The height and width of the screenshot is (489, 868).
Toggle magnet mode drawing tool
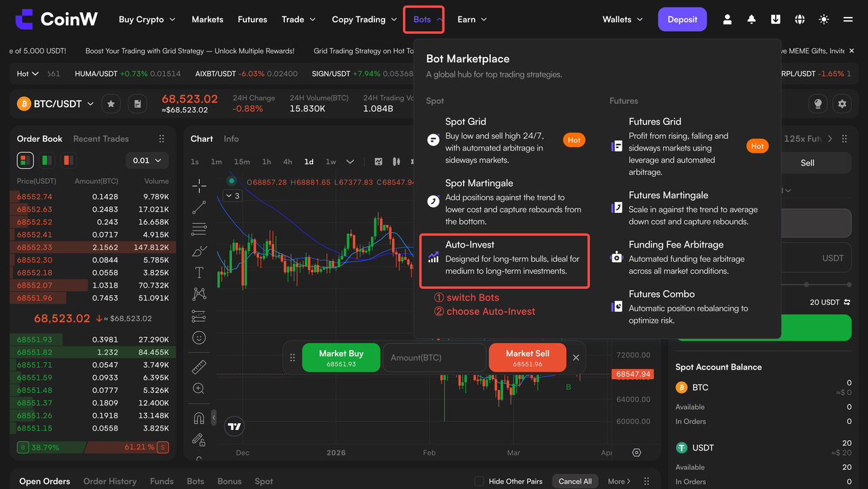click(199, 418)
